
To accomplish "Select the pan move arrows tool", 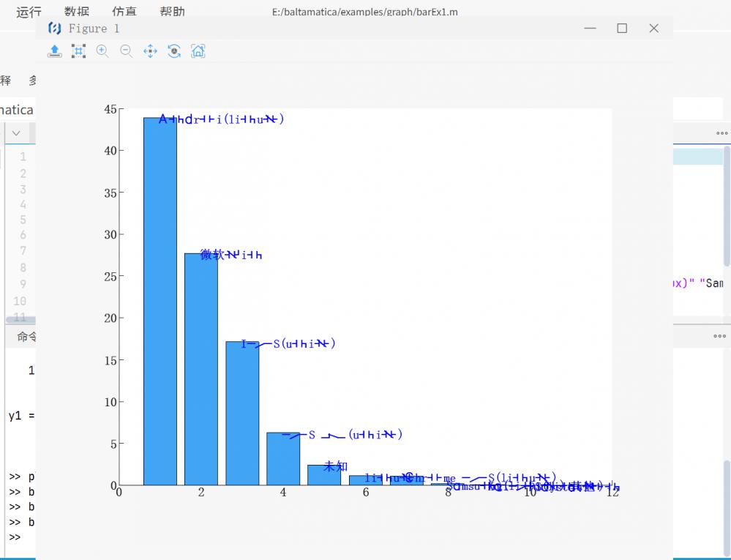I will click(x=150, y=51).
